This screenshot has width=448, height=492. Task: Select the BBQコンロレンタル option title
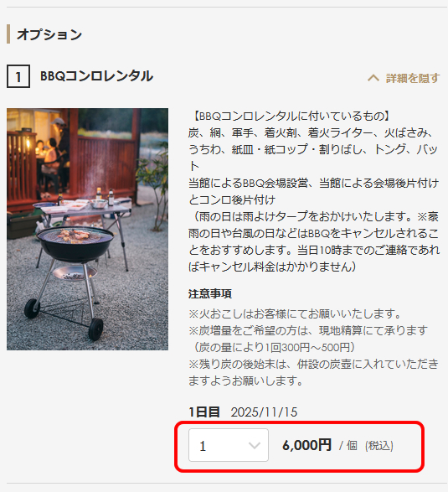(x=97, y=76)
